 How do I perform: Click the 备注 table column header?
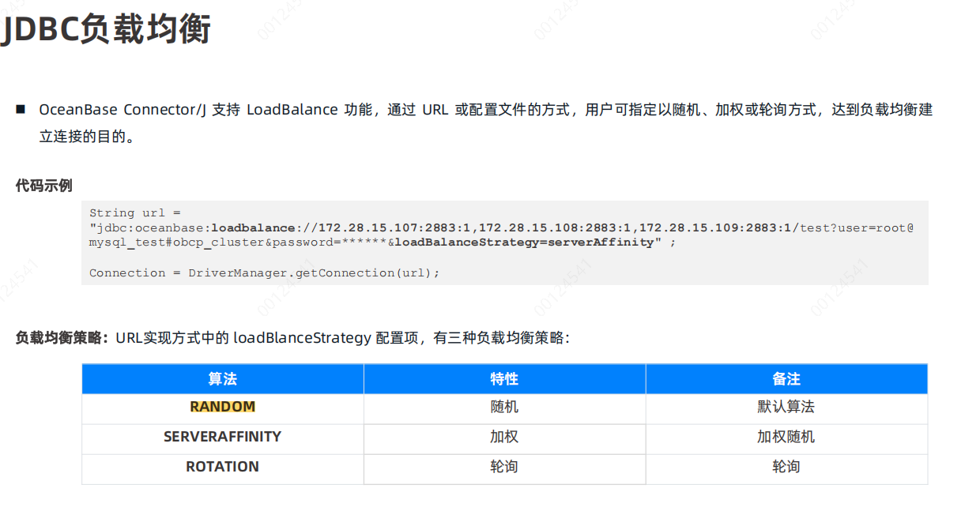pos(786,379)
